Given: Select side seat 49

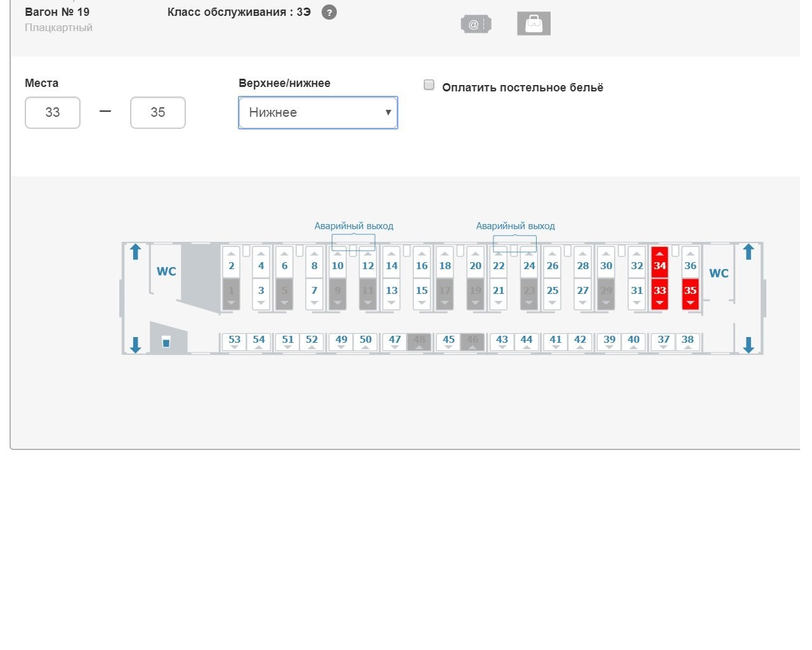Looking at the screenshot, I should point(341,342).
